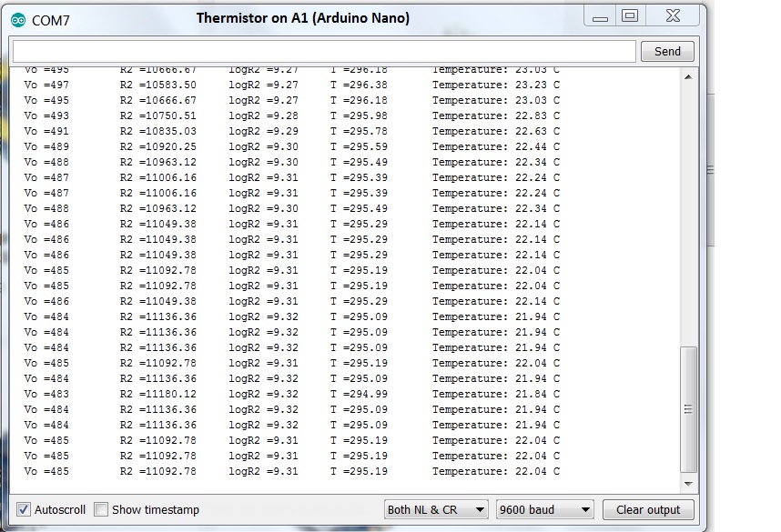781x532 pixels.
Task: Click the vertical scrollbar thumb
Action: click(688, 409)
